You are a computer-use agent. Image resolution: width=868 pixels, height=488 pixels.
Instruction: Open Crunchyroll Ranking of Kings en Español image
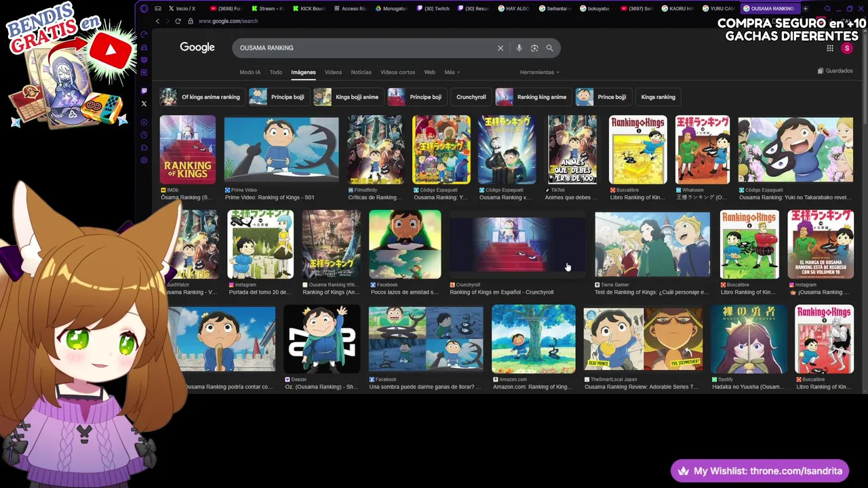coord(517,245)
